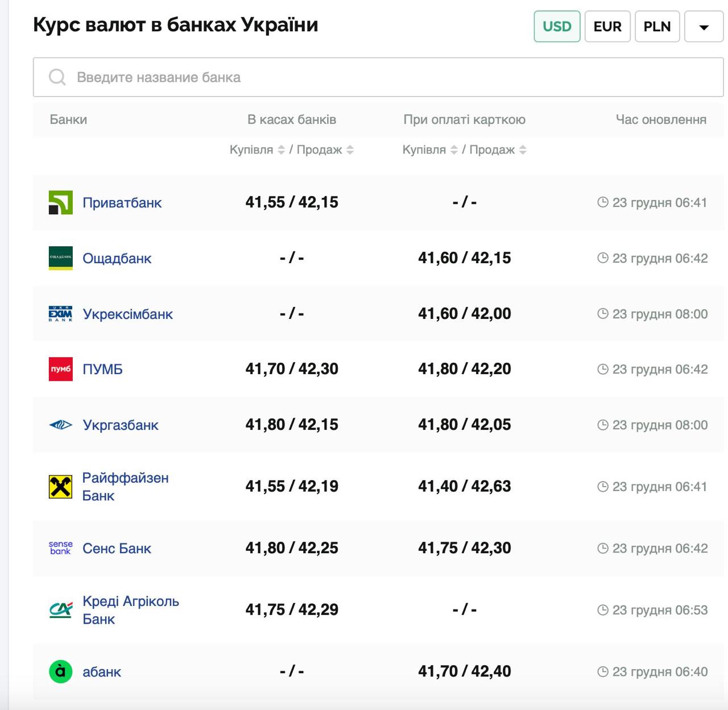Screen dimensions: 728x710
Task: Open the Приватбанк link
Action: coord(122,203)
